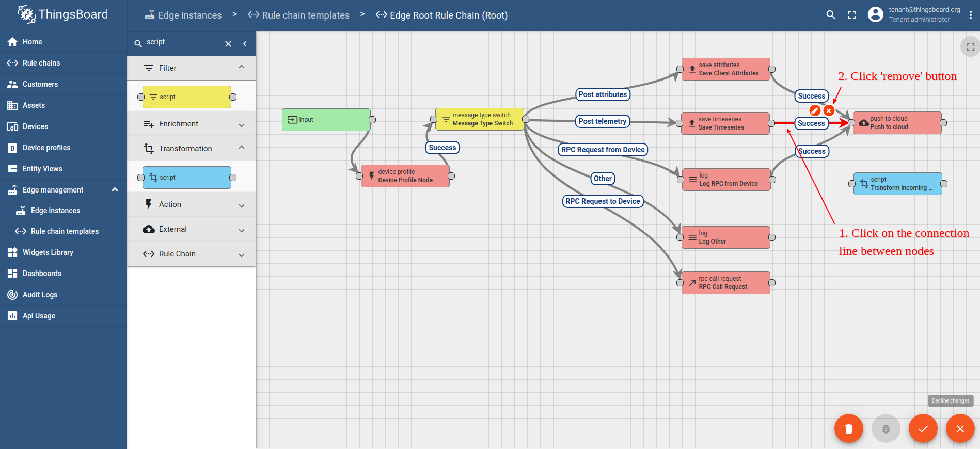The width and height of the screenshot is (980, 449).
Task: Toggle fullscreen mode in the top bar
Action: [852, 15]
